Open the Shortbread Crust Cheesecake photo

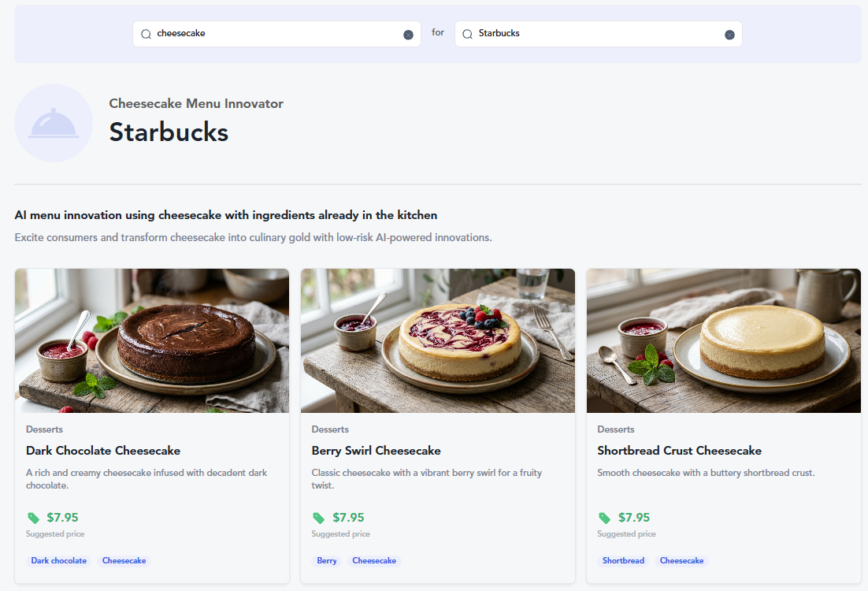pos(724,340)
